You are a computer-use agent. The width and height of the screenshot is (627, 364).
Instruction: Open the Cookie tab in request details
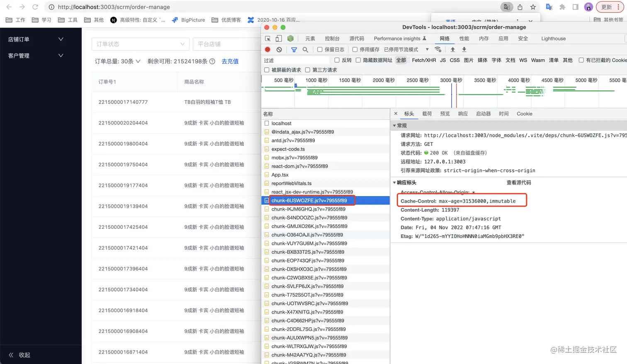click(525, 114)
